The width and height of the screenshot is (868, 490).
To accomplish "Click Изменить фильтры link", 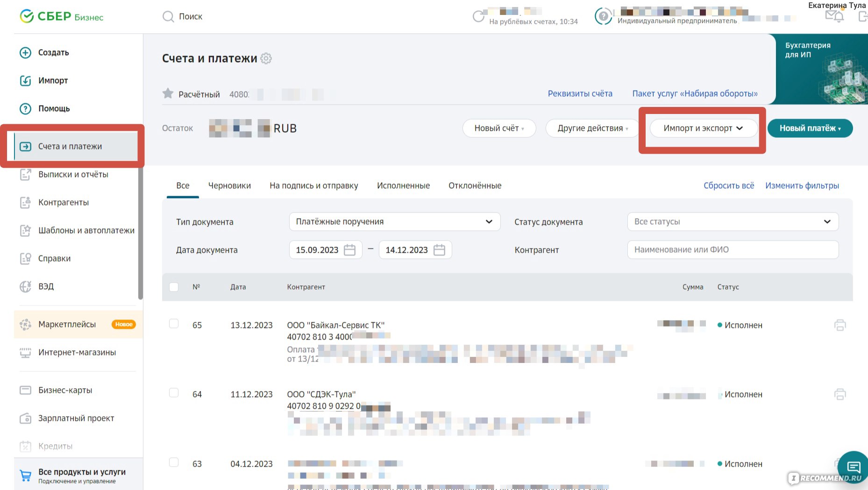I will pyautogui.click(x=802, y=185).
